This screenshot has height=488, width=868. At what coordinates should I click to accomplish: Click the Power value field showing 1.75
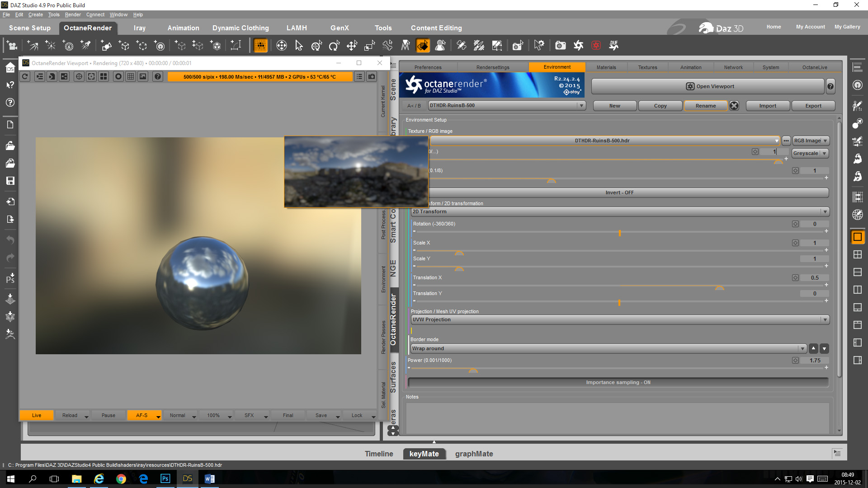coord(814,360)
